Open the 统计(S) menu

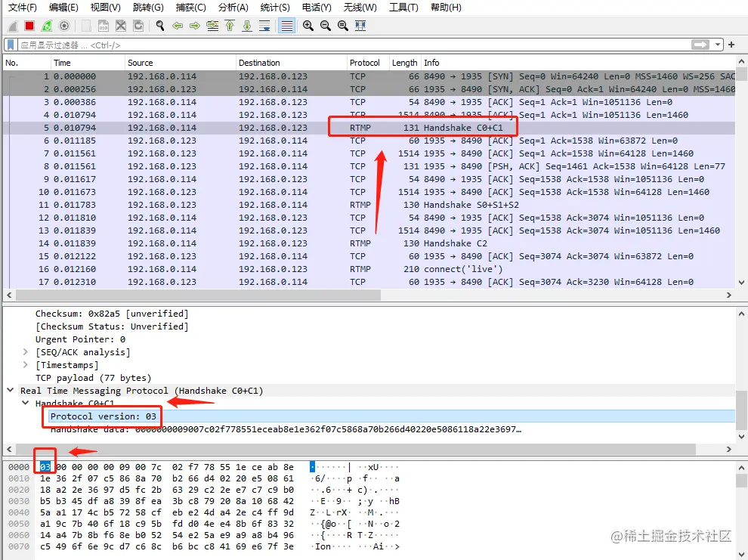click(x=275, y=7)
